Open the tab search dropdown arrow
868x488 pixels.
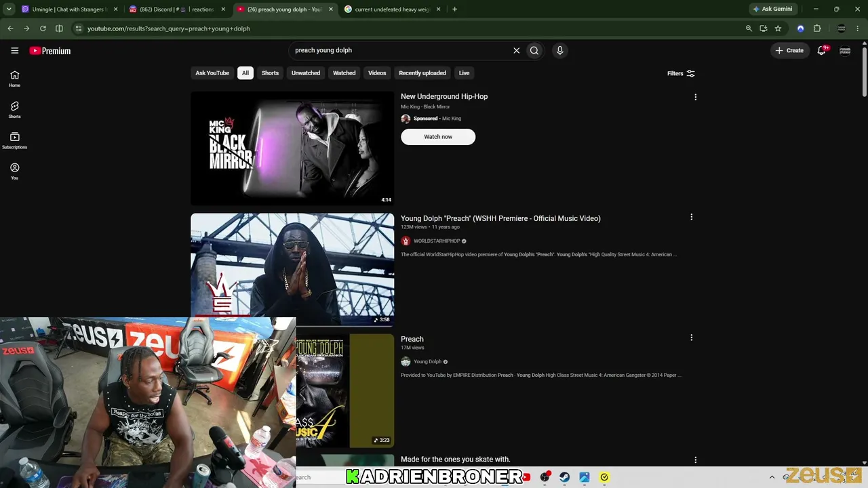coord(10,9)
